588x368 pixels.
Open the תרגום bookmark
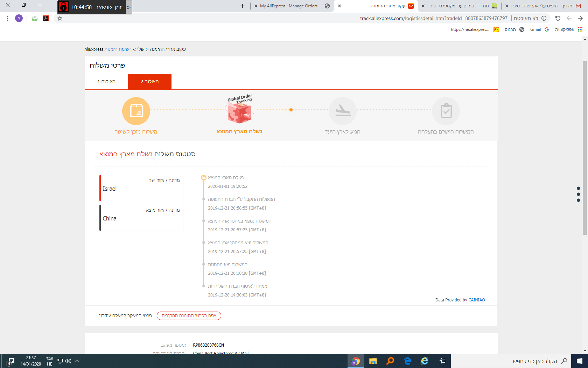(x=514, y=29)
